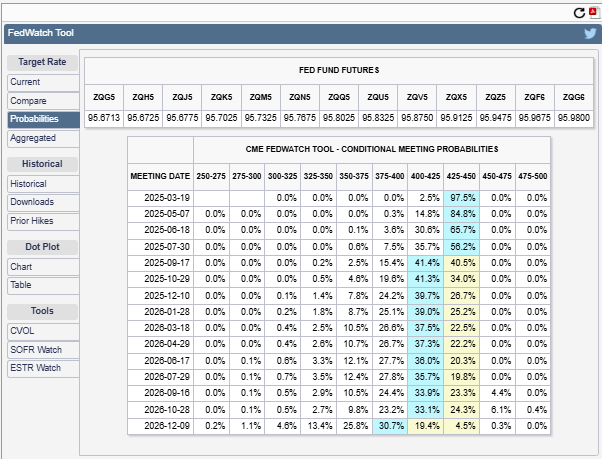Click the ZQG5 futures column header
The image size is (602, 459).
point(104,97)
